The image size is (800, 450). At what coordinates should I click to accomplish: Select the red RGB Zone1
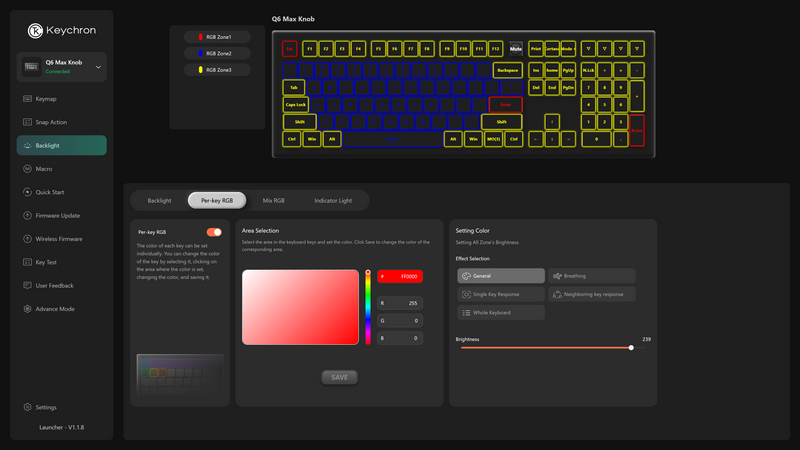217,37
